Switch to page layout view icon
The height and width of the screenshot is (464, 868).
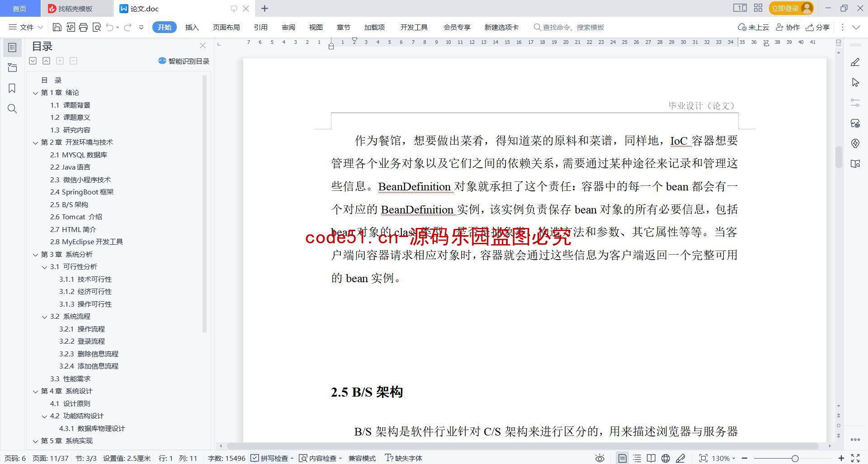click(623, 458)
